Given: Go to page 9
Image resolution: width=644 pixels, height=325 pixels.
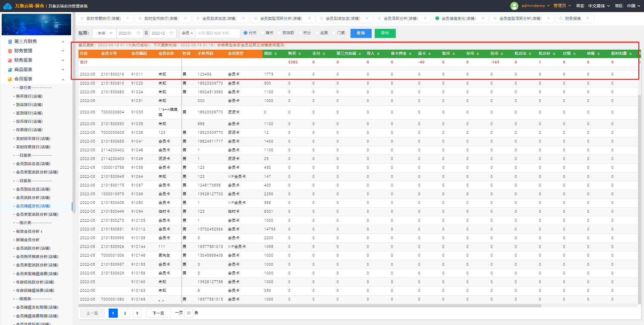Looking at the screenshot, I should (137, 313).
